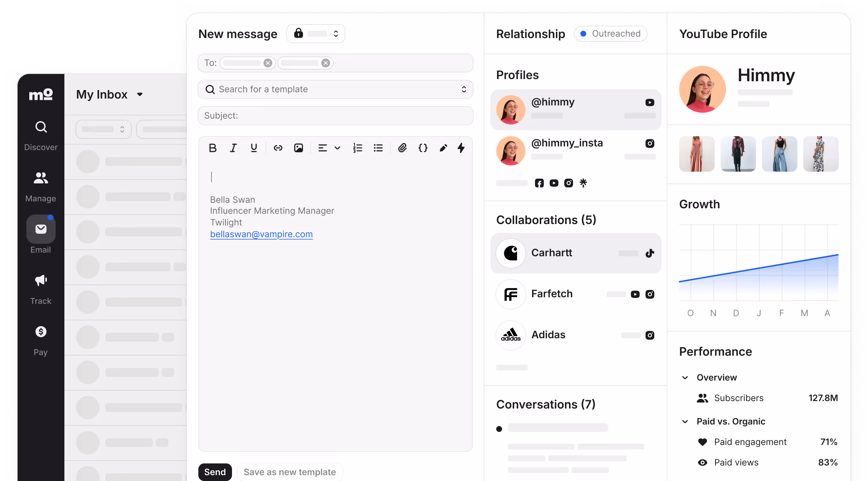Click the Subscribers row
Screen dimensions: 868x481
click(767, 398)
